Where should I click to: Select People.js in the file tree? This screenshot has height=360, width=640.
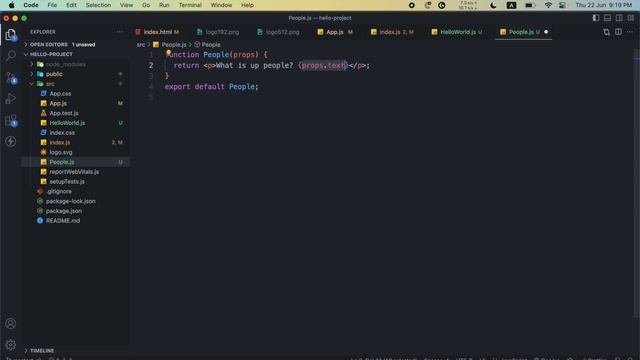76,162
